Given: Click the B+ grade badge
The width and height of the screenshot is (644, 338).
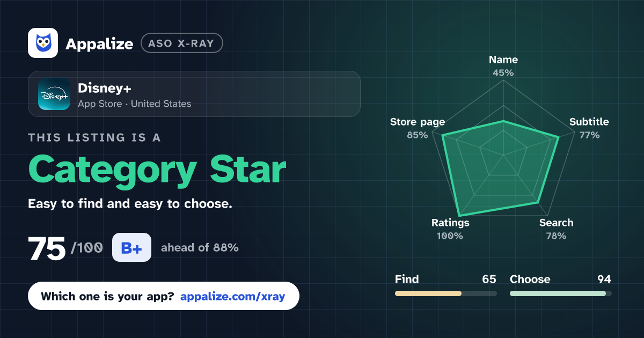Looking at the screenshot, I should 131,248.
